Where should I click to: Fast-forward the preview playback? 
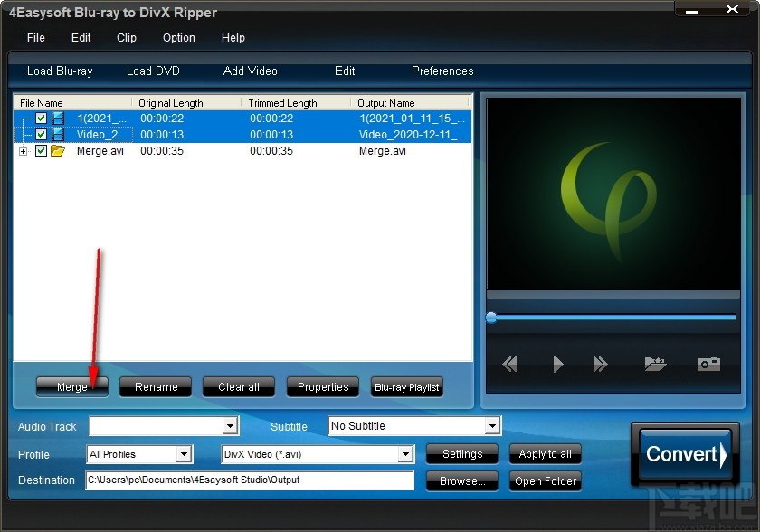[x=601, y=364]
